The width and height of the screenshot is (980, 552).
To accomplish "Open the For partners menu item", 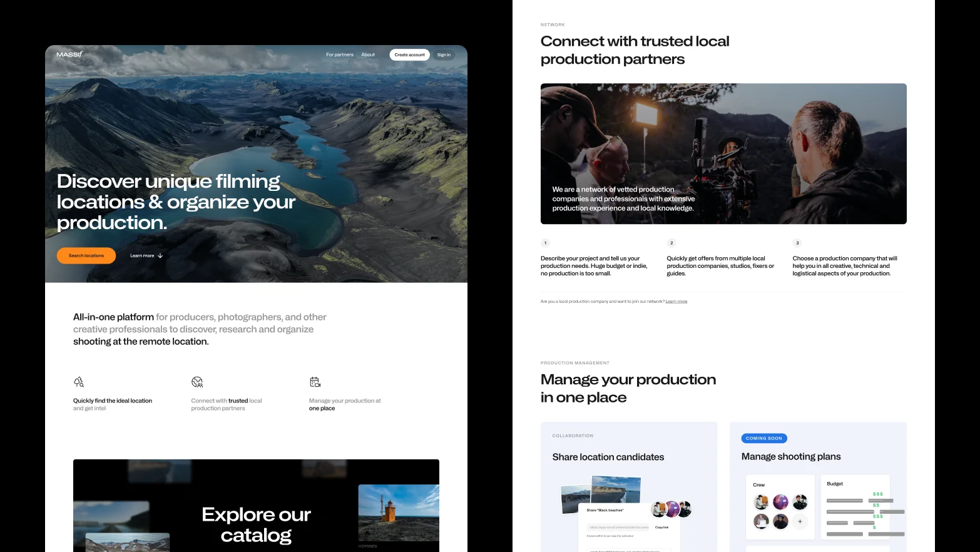I will pyautogui.click(x=339, y=55).
